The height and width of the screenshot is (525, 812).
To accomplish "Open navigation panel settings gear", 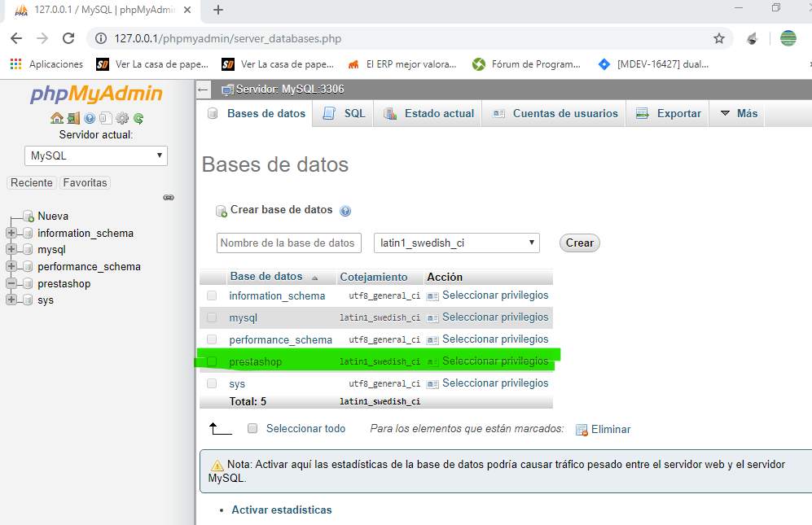I will 122,119.
